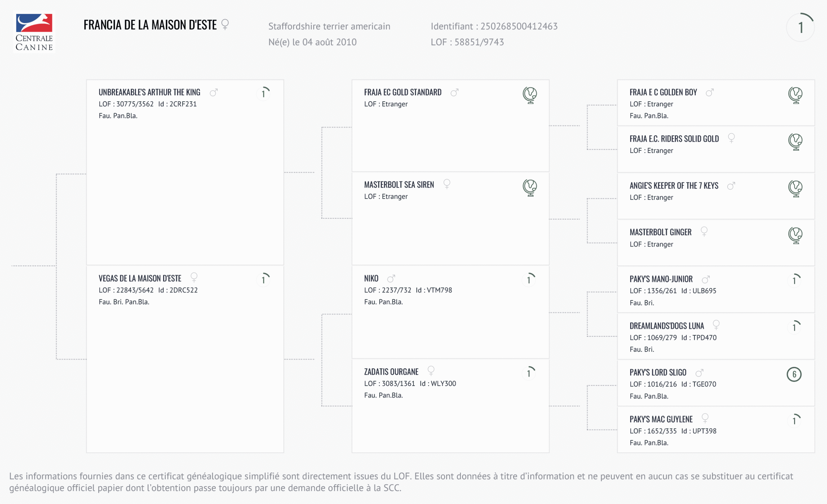Select the PAKY'S MAC GUYLENE entry name
The width and height of the screenshot is (827, 504).
click(661, 419)
